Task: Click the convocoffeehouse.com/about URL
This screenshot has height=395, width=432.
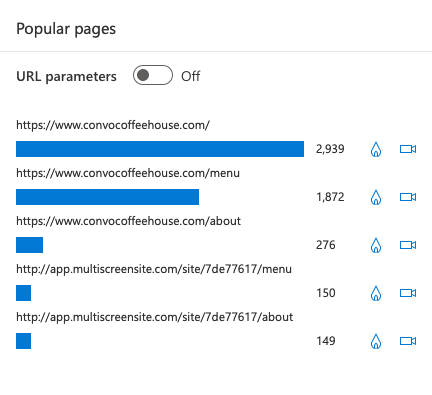Action: tap(128, 221)
